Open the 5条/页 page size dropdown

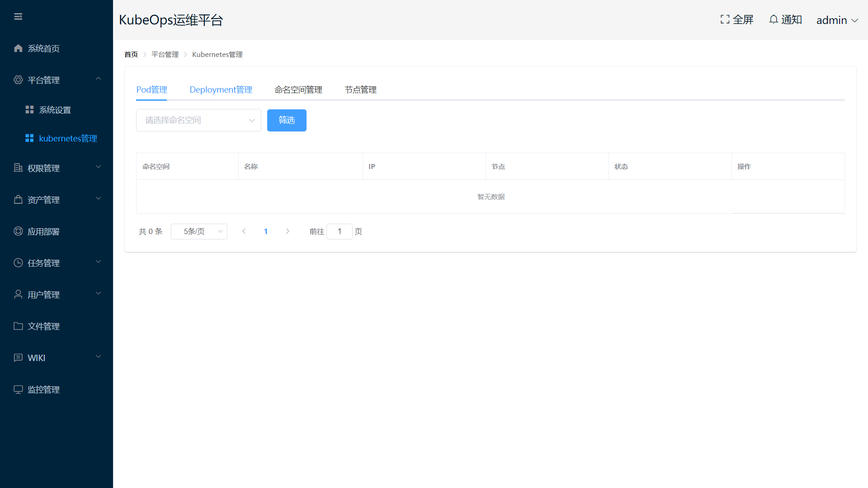pos(199,231)
